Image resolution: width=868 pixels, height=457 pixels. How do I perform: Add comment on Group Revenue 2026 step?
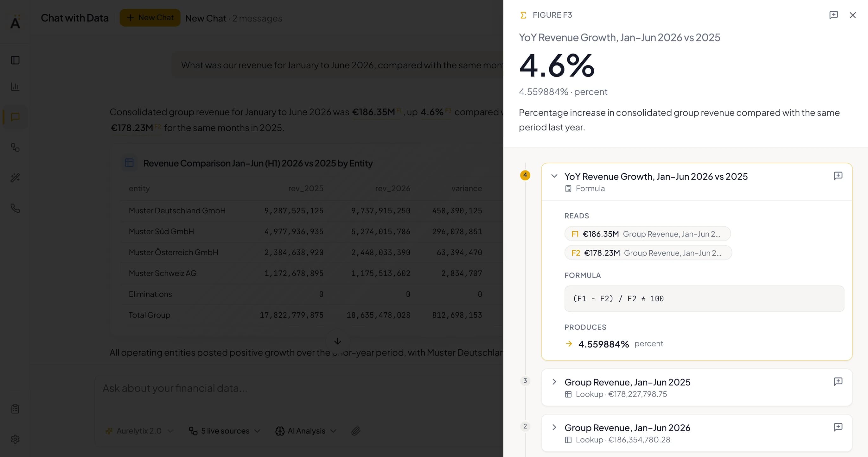point(838,427)
